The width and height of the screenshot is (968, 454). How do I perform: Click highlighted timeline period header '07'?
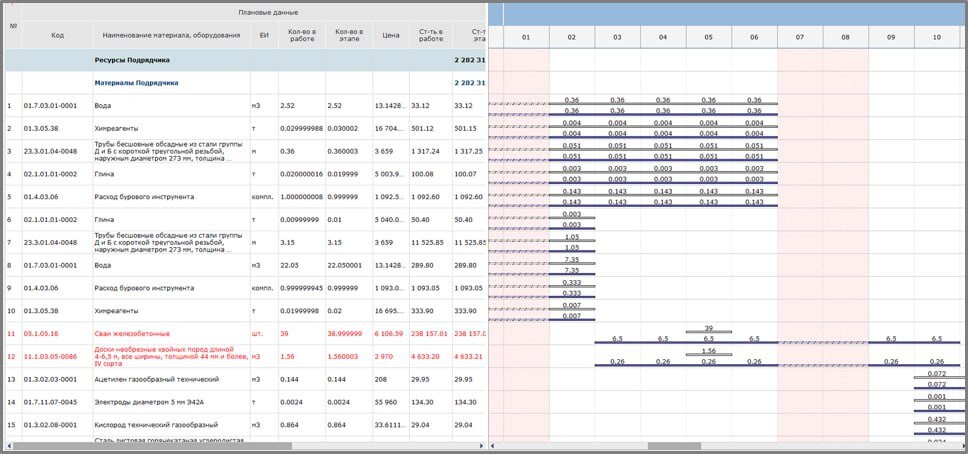799,37
